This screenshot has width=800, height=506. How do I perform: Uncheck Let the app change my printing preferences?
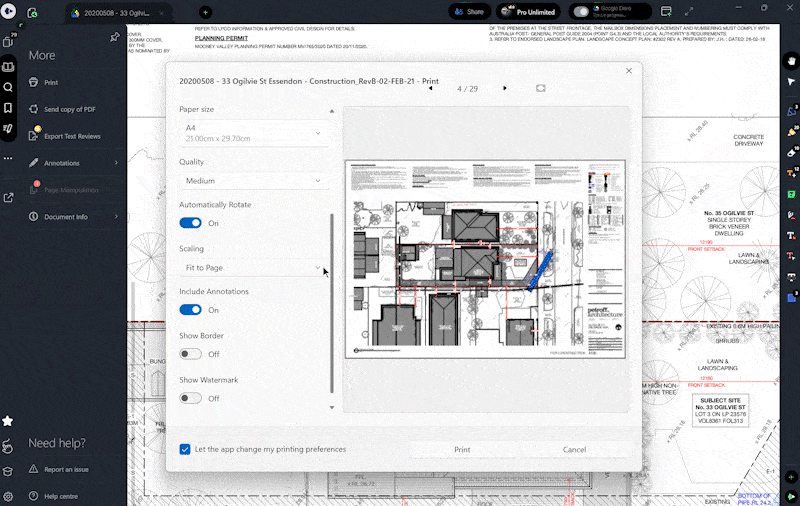coord(185,449)
